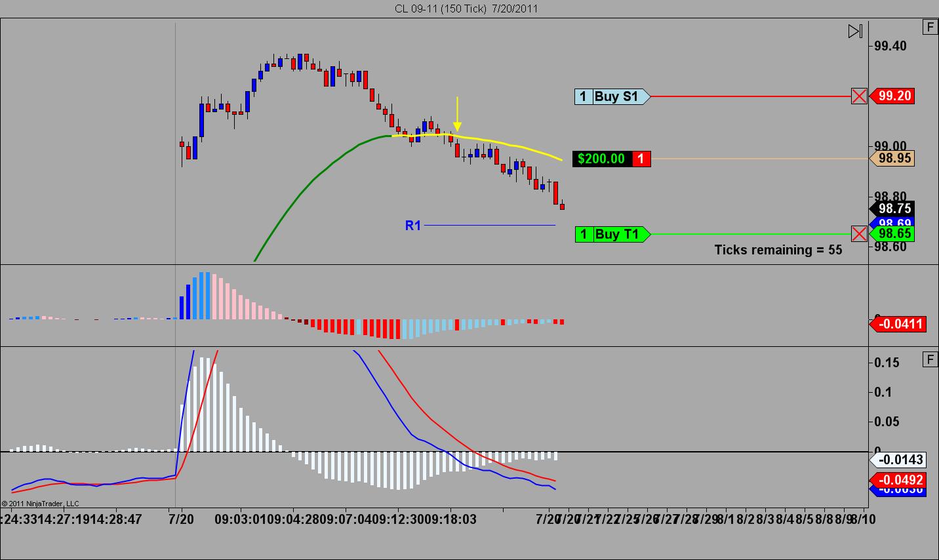This screenshot has width=939, height=560.
Task: Click the F button on the price panel
Action: 930,27
